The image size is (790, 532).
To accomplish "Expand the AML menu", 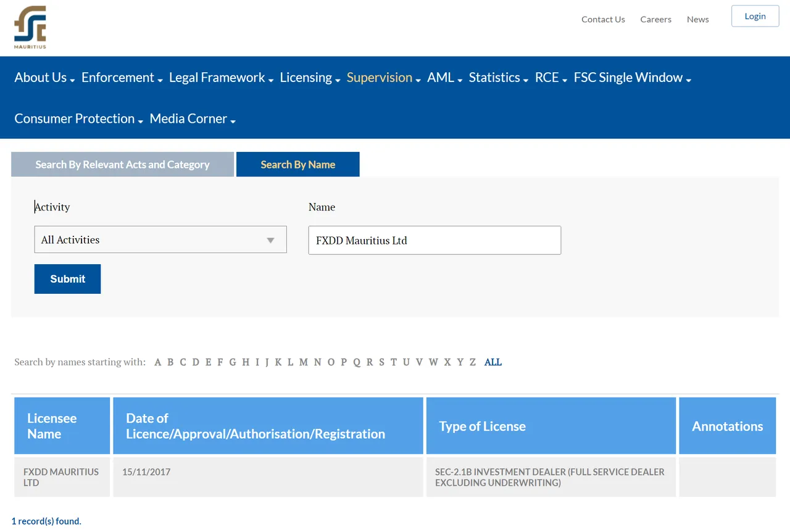I will (x=444, y=77).
